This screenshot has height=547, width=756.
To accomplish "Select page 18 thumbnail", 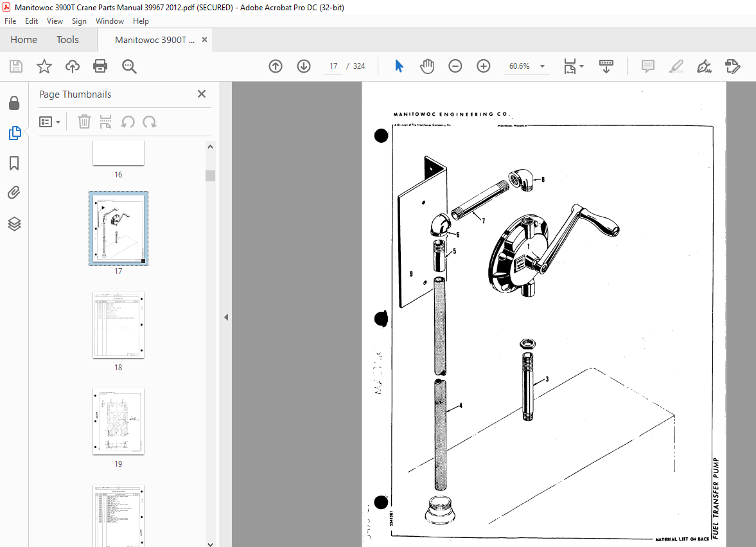I will pyautogui.click(x=119, y=325).
